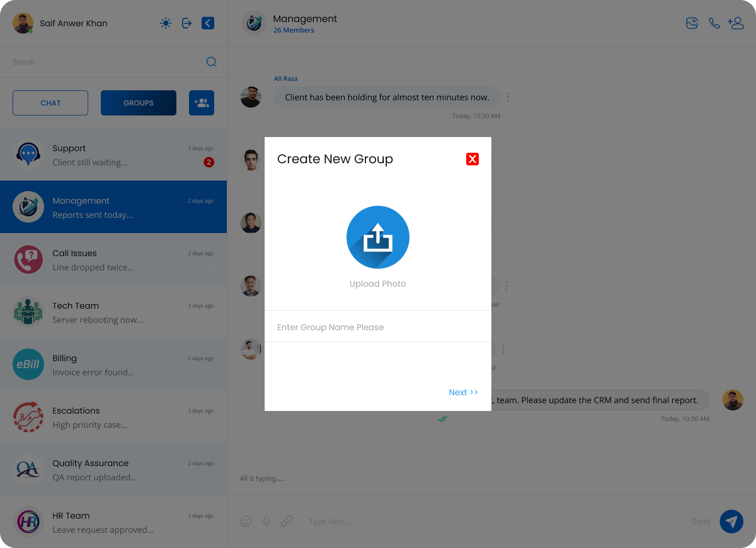Click the Management title in chat header

tap(305, 18)
